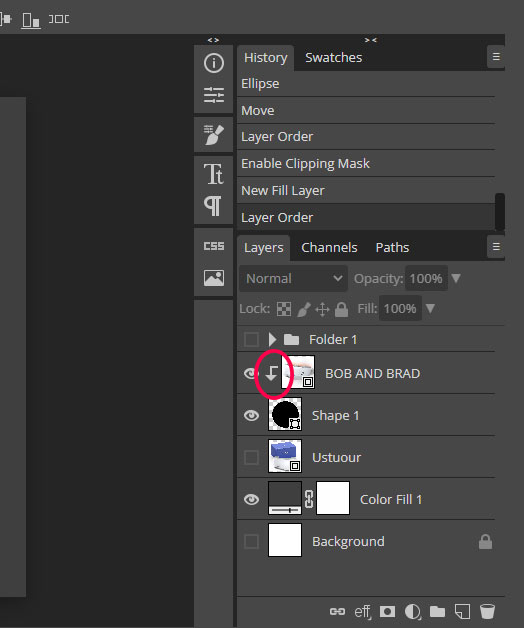Switch to the Swatches tab
Screen dimensions: 524x628
(x=333, y=58)
